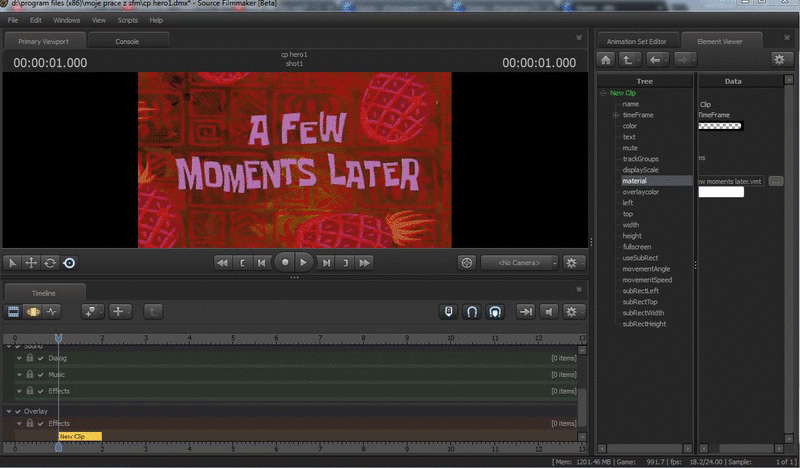Open the timeline plus add-clip menu
The image size is (800, 468).
(120, 311)
